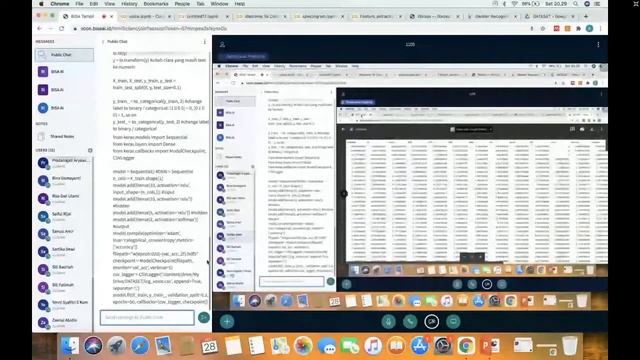640x360 pixels.
Task: Click the webcam button in the nested shared screen
Action: (487, 284)
